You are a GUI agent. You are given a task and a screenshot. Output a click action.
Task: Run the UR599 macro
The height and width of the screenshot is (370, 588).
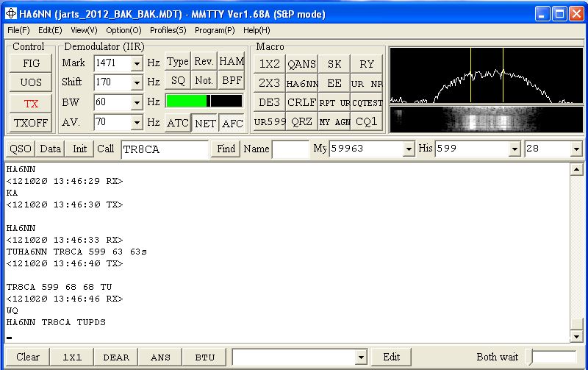pyautogui.click(x=270, y=121)
